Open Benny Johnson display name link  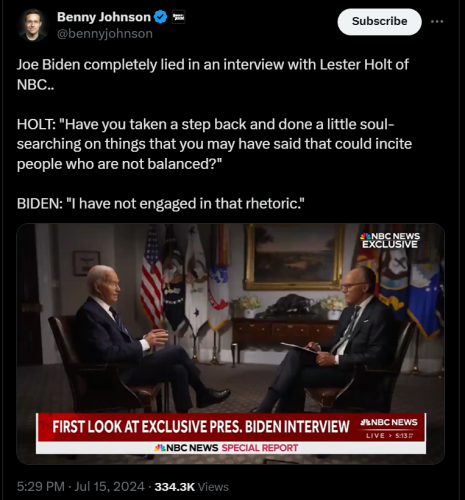pyautogui.click(x=104, y=17)
